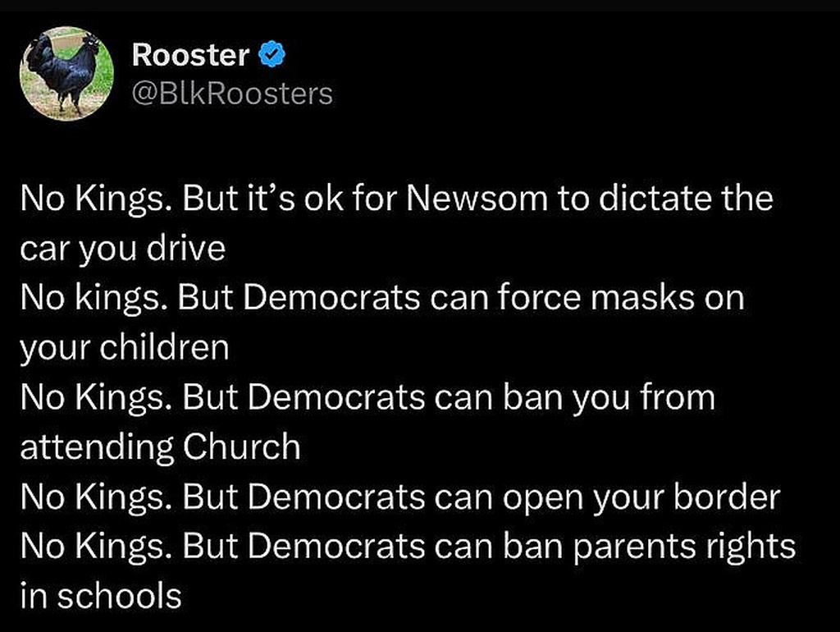The height and width of the screenshot is (632, 840).
Task: Click the display name "Rooster"
Action: [x=190, y=56]
